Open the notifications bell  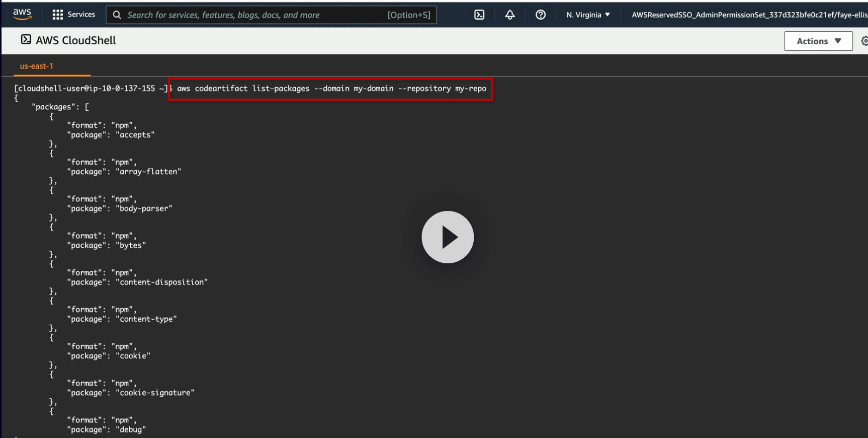pyautogui.click(x=510, y=15)
